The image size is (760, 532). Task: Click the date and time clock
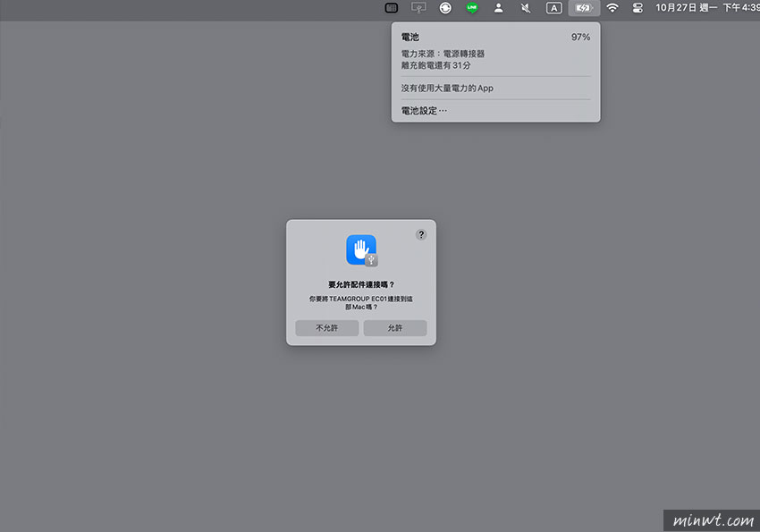pyautogui.click(x=706, y=8)
